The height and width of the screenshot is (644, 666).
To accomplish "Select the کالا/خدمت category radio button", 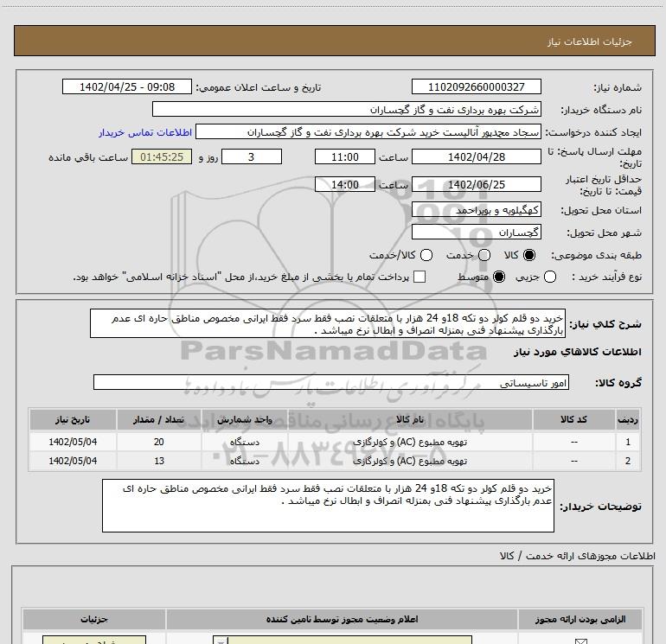I will tap(426, 255).
